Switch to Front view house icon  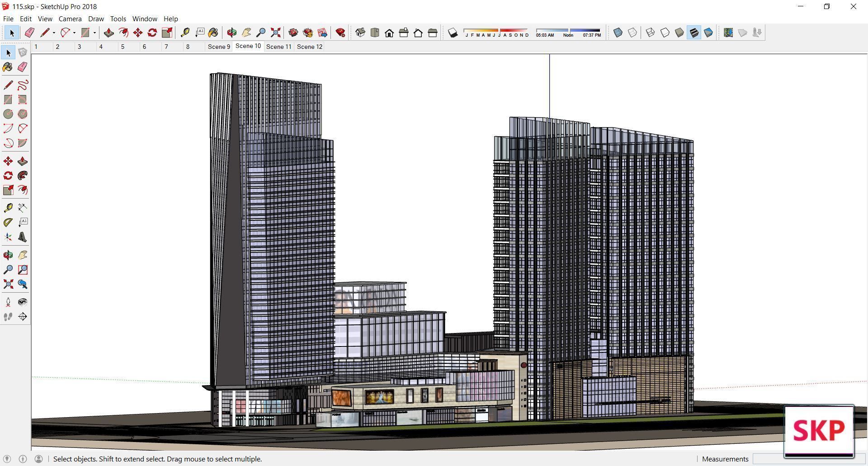pos(389,33)
